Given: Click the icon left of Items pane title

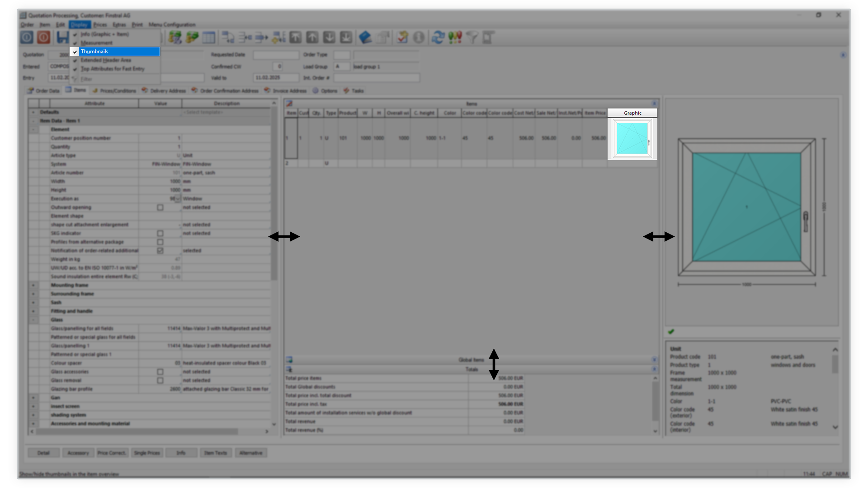Looking at the screenshot, I should coord(289,103).
